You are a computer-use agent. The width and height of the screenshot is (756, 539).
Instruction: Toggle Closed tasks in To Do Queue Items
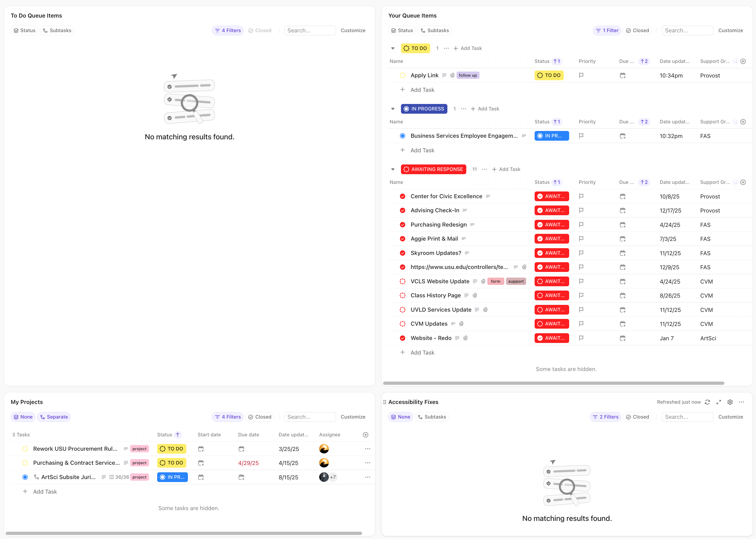click(260, 30)
